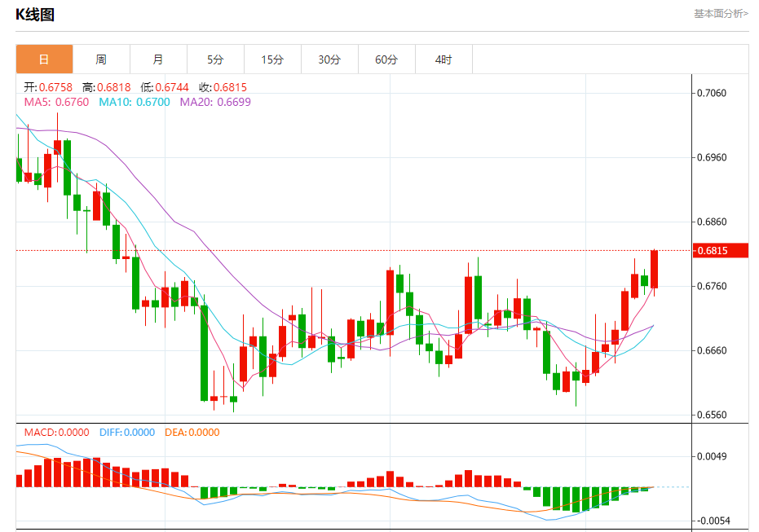759x532 pixels.
Task: Click the low price 低:0.6744
Action: point(165,87)
